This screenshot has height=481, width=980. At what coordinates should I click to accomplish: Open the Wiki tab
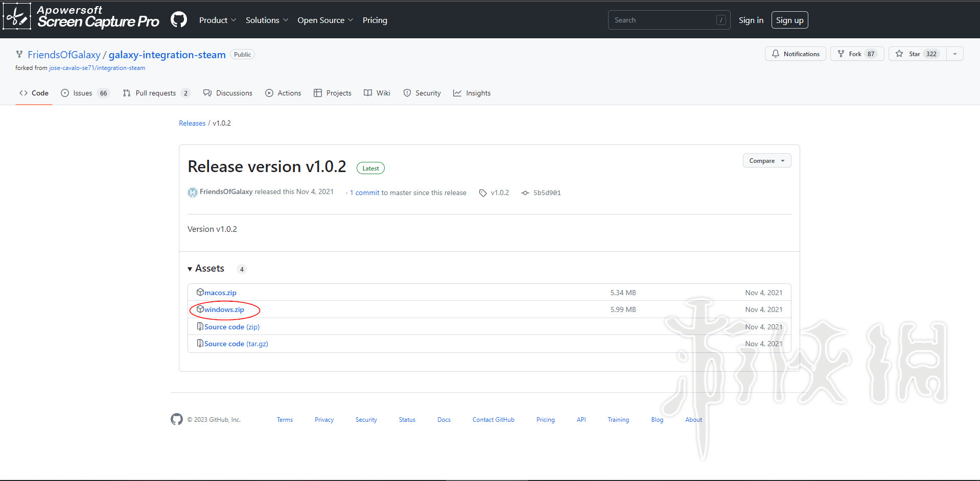377,93
